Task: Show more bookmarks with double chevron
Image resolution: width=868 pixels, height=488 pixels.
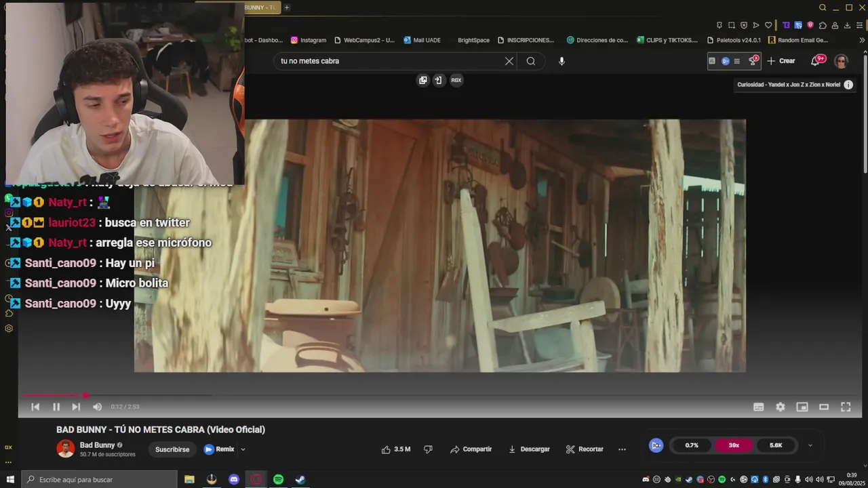Action: [x=862, y=40]
